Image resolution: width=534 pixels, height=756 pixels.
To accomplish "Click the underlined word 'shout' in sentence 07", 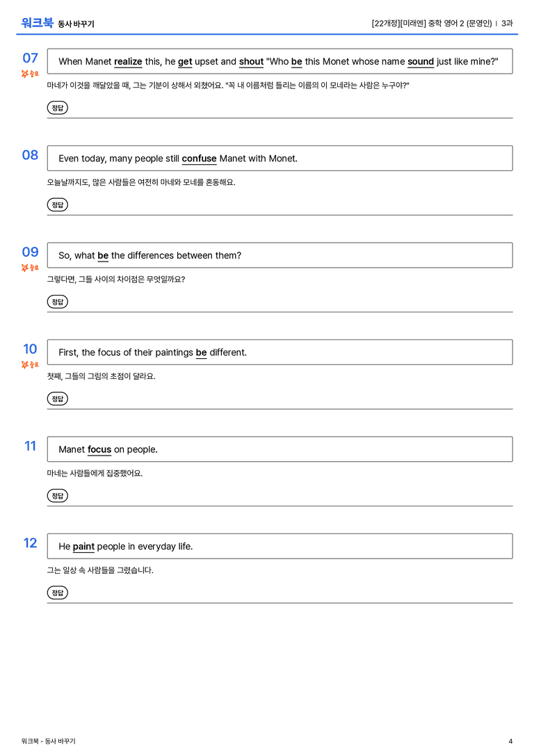I will click(251, 62).
